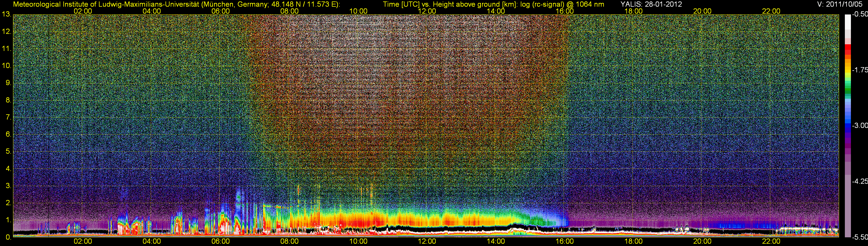
Task: Click the 'Time [UTC] vs. Height above ground' title
Action: click(x=493, y=4)
